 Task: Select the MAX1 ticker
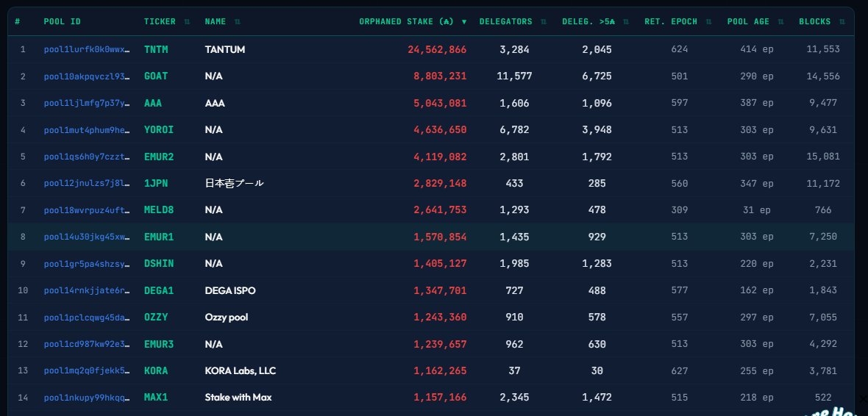pos(156,398)
